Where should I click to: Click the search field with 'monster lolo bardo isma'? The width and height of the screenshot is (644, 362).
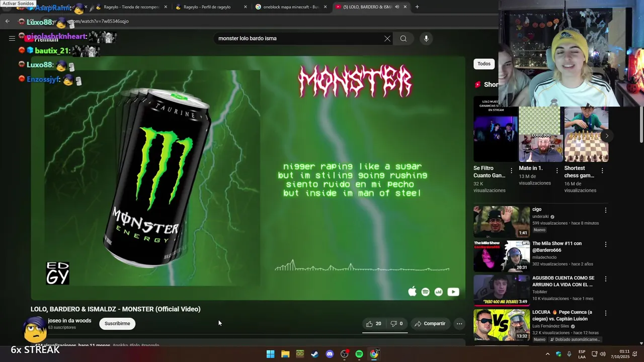click(302, 38)
